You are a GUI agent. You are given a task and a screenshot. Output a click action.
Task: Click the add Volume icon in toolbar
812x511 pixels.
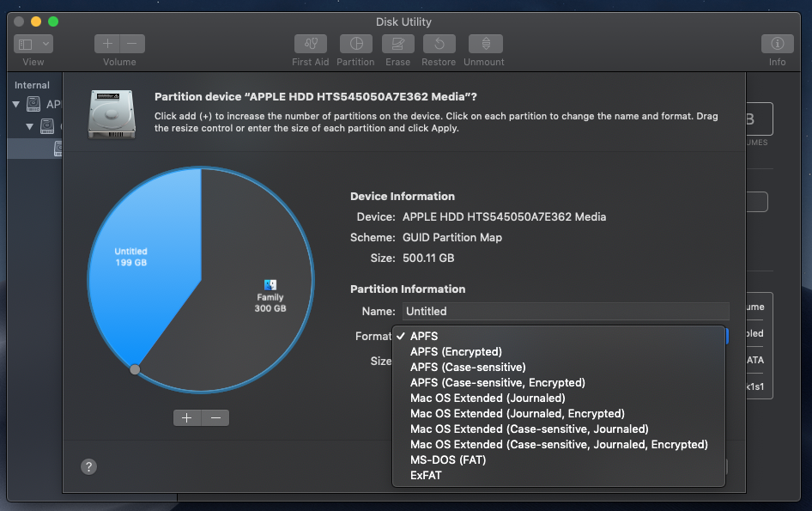(x=107, y=43)
